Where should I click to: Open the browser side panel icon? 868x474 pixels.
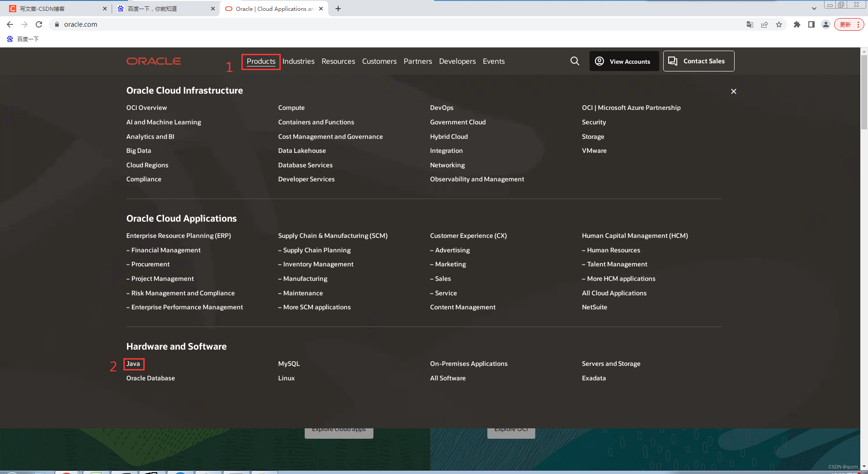click(x=811, y=24)
